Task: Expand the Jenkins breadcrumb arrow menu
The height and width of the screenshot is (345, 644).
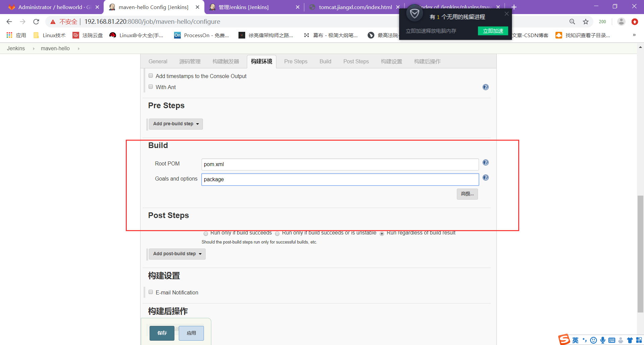Action: [x=34, y=49]
